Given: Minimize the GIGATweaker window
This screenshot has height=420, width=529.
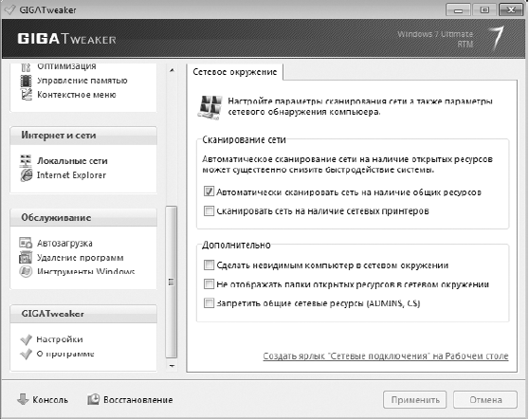Looking at the screenshot, I should pos(458,9).
